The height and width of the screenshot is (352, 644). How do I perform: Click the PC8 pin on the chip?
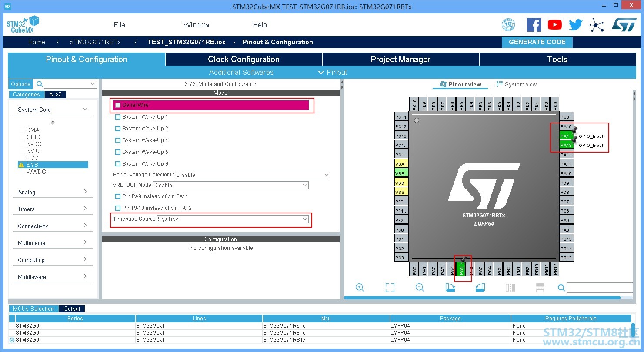[566, 117]
